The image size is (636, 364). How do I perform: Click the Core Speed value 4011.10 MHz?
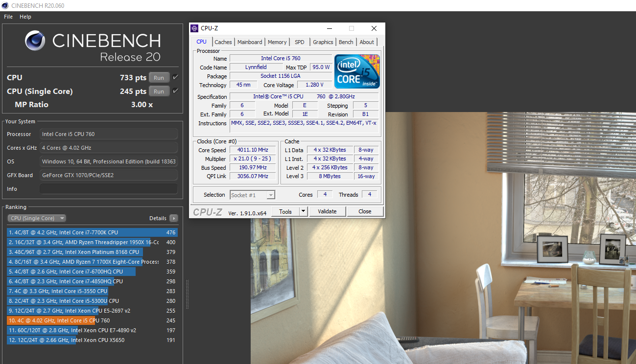pyautogui.click(x=253, y=150)
